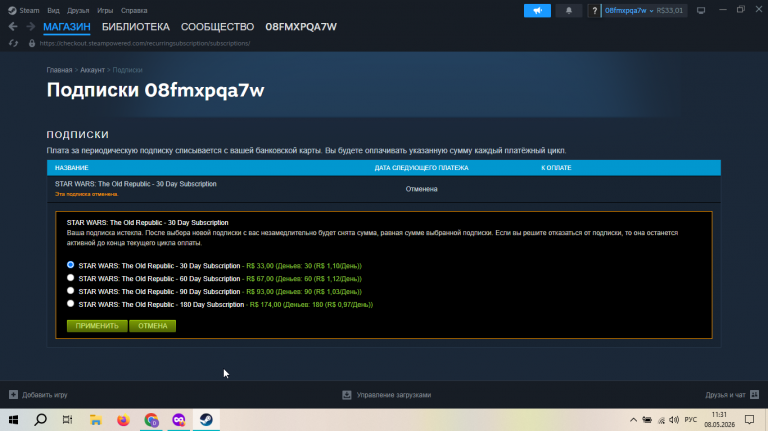Click the Отменена status cell

click(421, 189)
